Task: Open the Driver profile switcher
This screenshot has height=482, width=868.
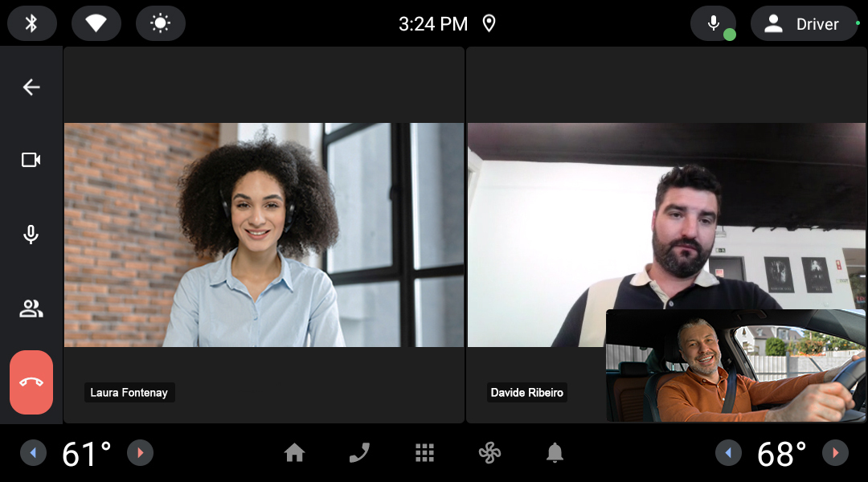Action: [x=804, y=24]
